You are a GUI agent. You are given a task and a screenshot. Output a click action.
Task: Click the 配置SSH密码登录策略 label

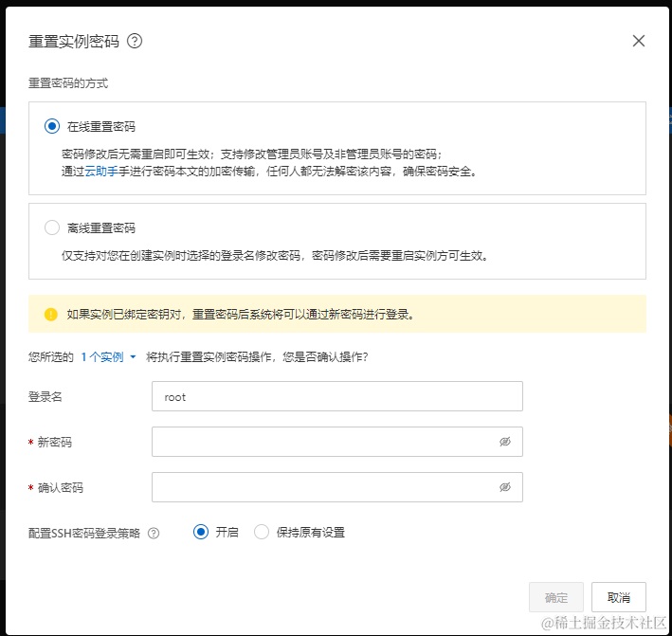pos(84,533)
